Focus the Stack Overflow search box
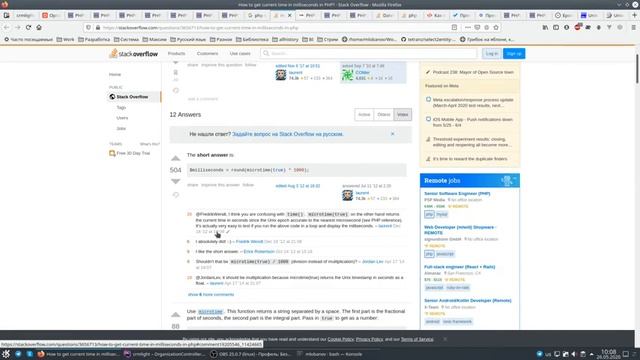 369,53
